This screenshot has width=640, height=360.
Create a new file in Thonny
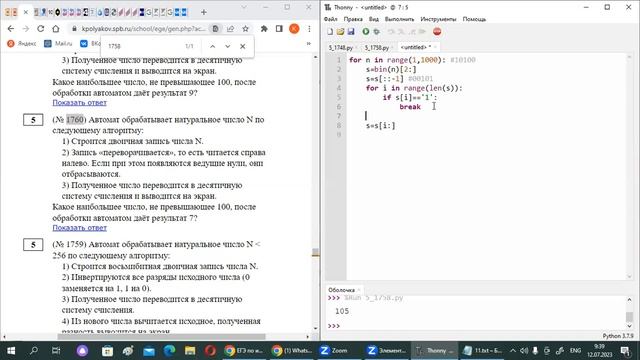point(330,31)
